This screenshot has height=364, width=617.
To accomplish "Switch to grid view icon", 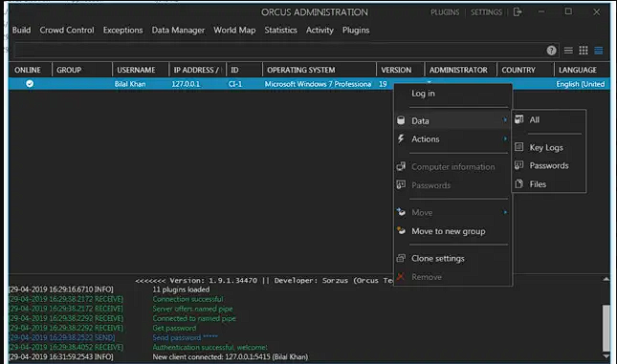I will point(584,51).
